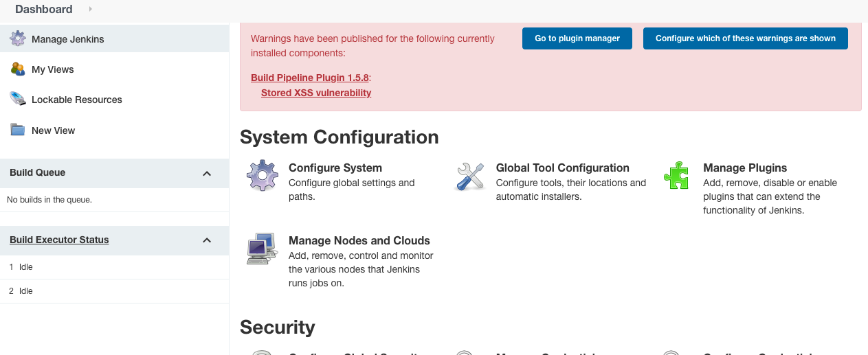Screen dimensions: 868x355
Task: Click the System Configuration section heading
Action: (340, 137)
